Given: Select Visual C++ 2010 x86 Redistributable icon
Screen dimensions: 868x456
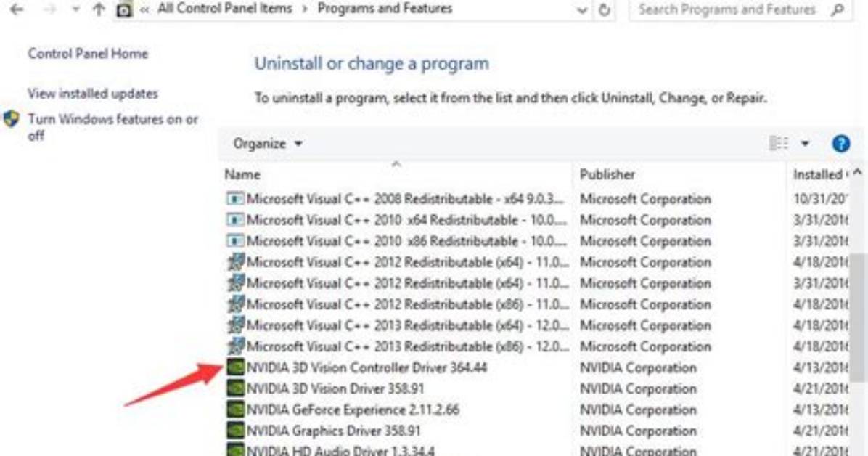Looking at the screenshot, I should pos(235,240).
